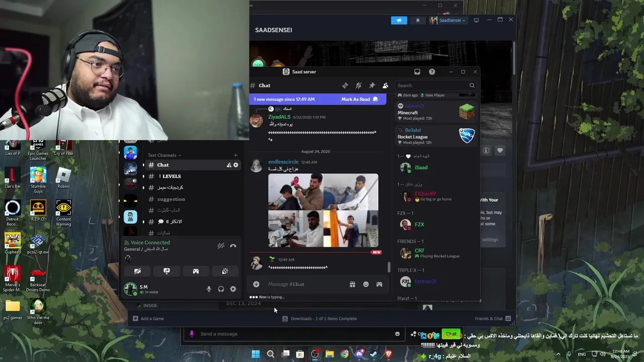This screenshot has width=644, height=362.
Task: Show hidden system tray icons chevron
Action: (558, 354)
